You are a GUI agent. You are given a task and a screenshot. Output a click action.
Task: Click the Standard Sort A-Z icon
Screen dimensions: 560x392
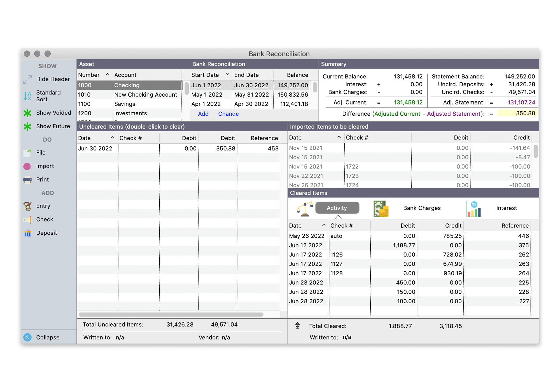tap(27, 96)
